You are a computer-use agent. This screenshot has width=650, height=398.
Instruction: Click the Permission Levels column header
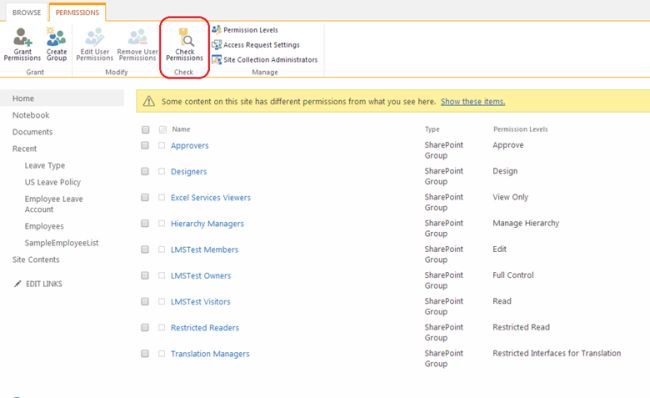(x=520, y=129)
